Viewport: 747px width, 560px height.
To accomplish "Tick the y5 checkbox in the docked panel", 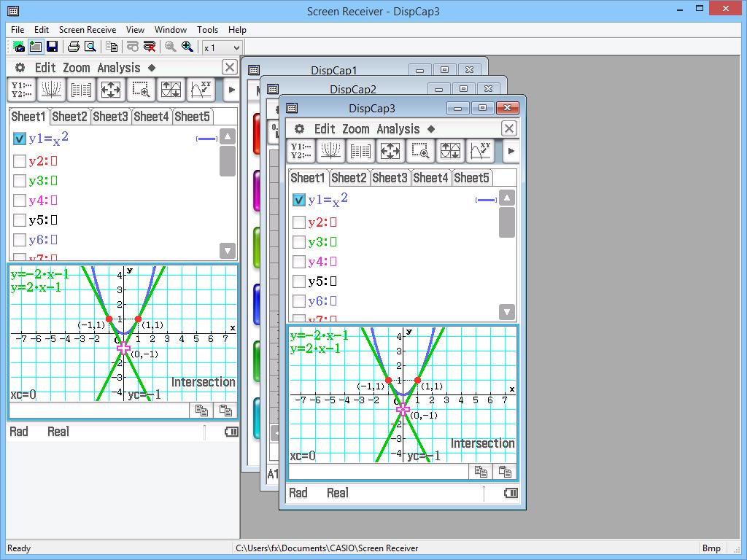I will [x=19, y=220].
